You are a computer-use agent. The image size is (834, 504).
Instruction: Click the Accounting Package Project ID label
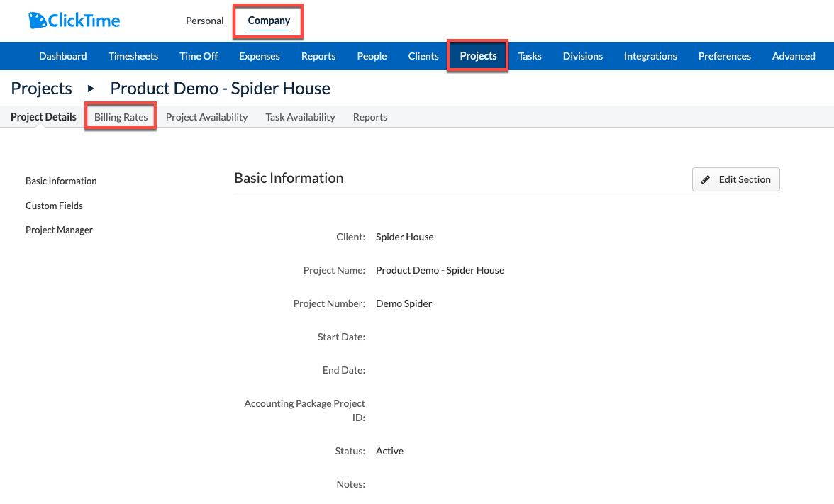pyautogui.click(x=305, y=410)
